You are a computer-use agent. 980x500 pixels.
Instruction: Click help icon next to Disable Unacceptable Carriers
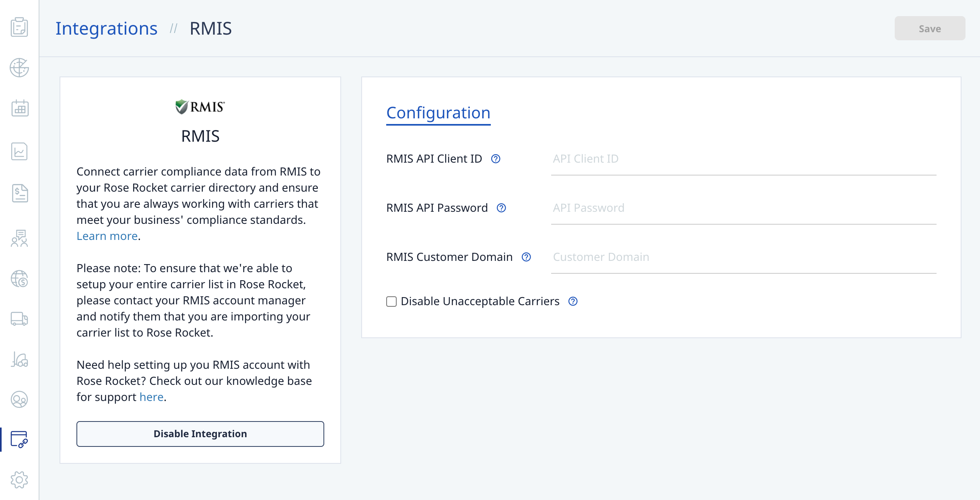pyautogui.click(x=573, y=302)
